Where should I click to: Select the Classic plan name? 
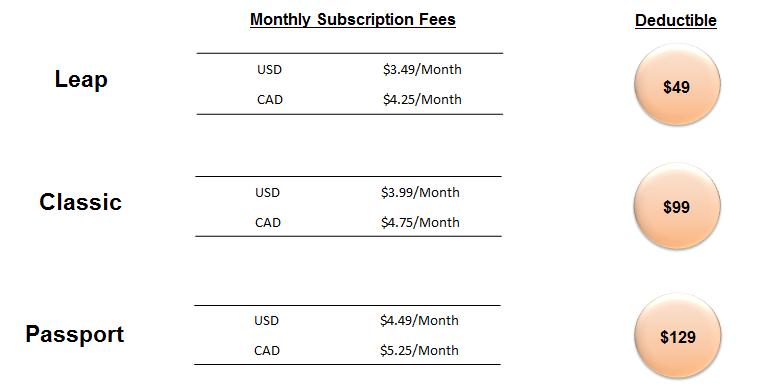click(81, 202)
